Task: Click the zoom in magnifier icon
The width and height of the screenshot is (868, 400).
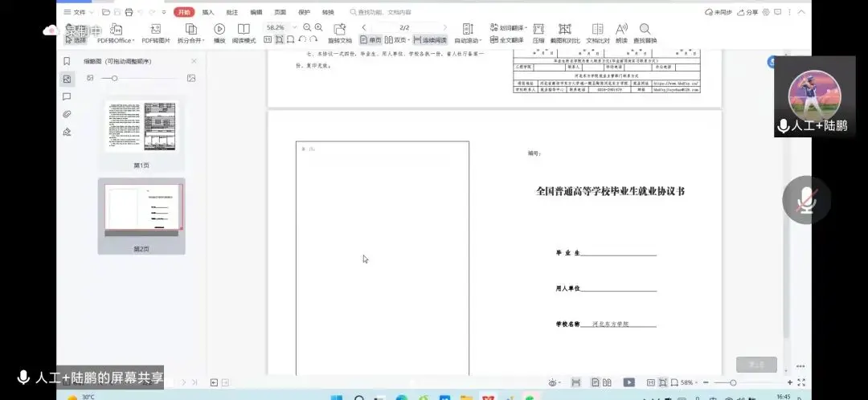Action: (318, 27)
